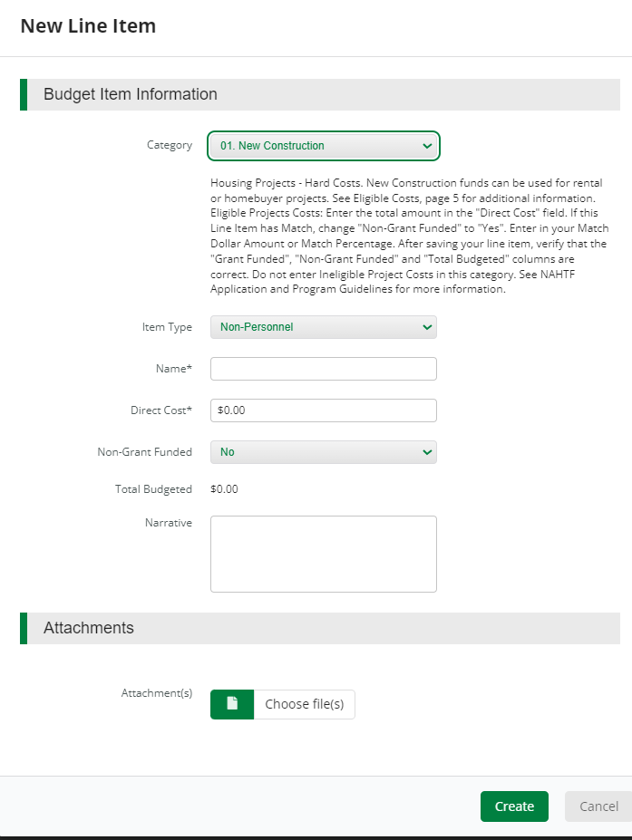Click into the Name text field
This screenshot has height=840, width=632.
tap(323, 369)
